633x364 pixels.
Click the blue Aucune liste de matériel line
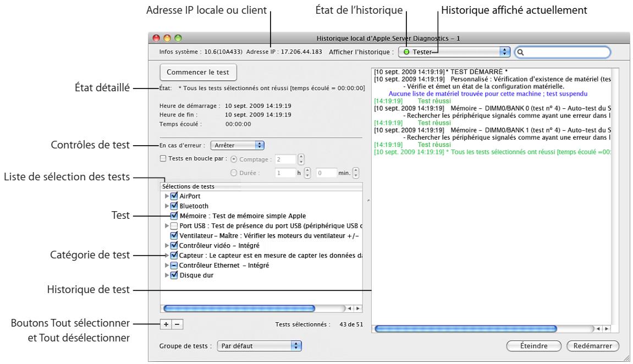tap(488, 93)
